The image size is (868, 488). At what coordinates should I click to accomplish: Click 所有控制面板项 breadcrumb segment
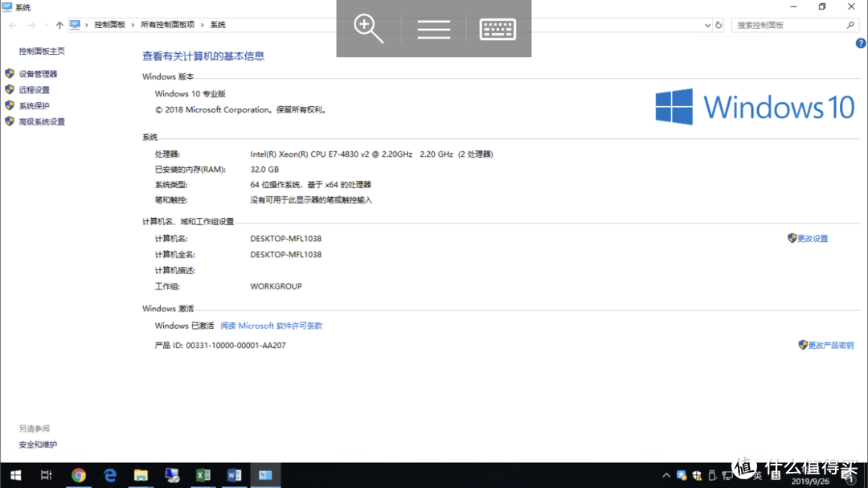tap(168, 25)
